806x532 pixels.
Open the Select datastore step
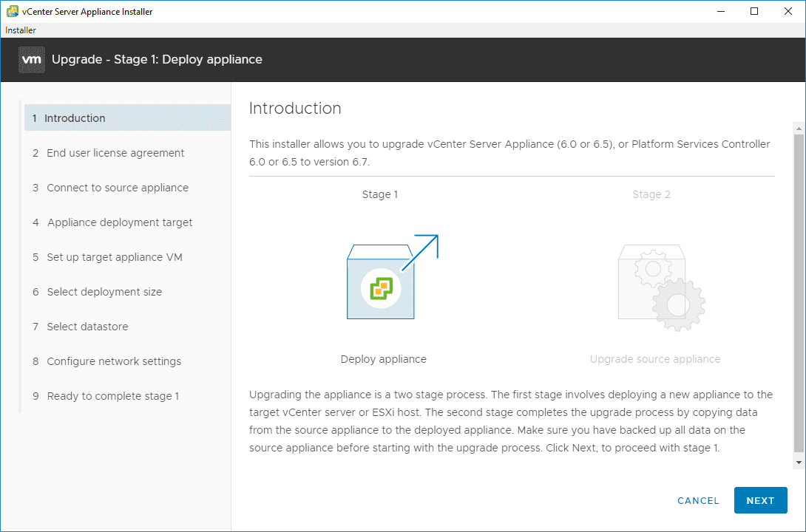[x=87, y=327]
